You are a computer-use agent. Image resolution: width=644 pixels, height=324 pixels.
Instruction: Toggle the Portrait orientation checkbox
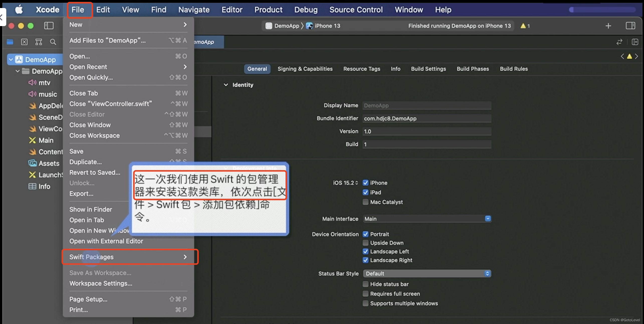click(x=365, y=234)
